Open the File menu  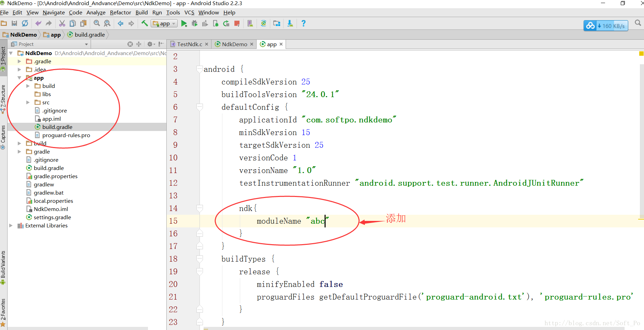pyautogui.click(x=4, y=13)
